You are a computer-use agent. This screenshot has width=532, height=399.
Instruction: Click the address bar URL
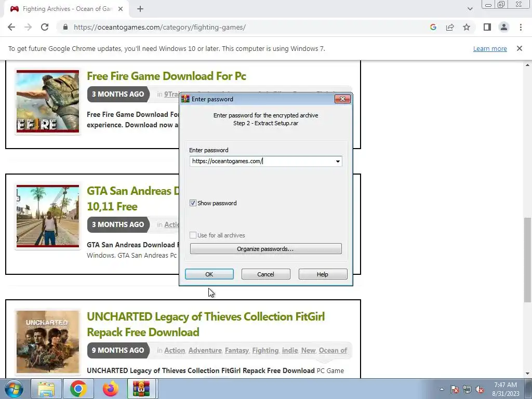click(x=159, y=27)
